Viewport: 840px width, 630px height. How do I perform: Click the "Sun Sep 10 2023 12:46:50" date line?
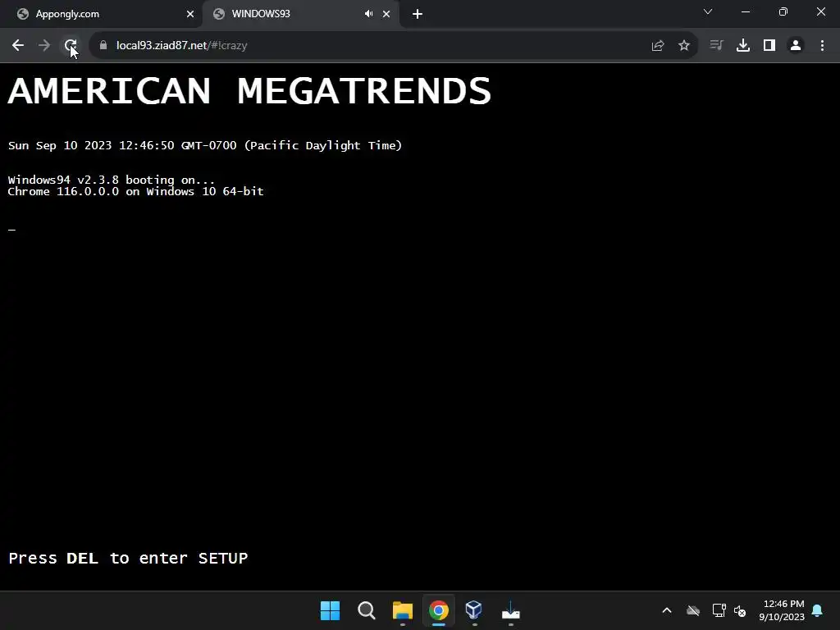click(x=204, y=145)
